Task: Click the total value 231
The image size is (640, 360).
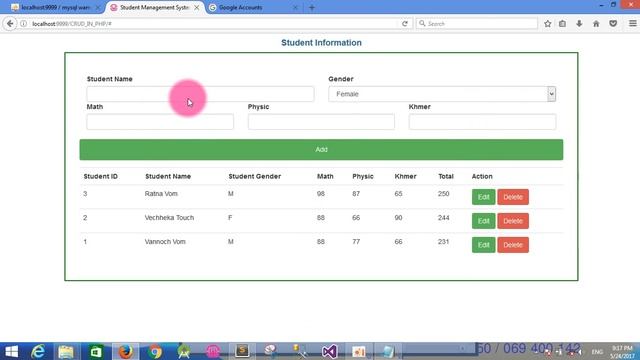Action: 444,242
